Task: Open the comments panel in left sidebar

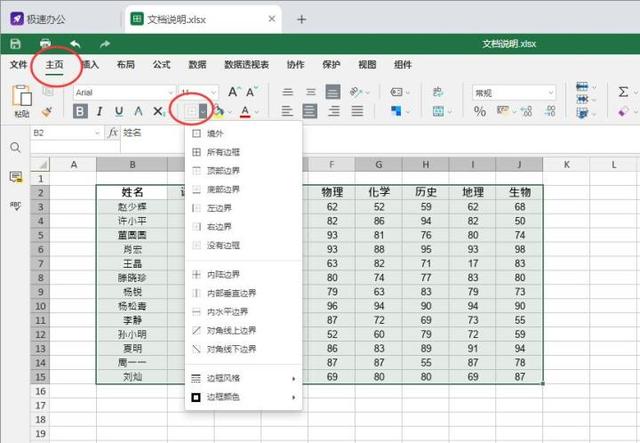Action: pyautogui.click(x=16, y=177)
